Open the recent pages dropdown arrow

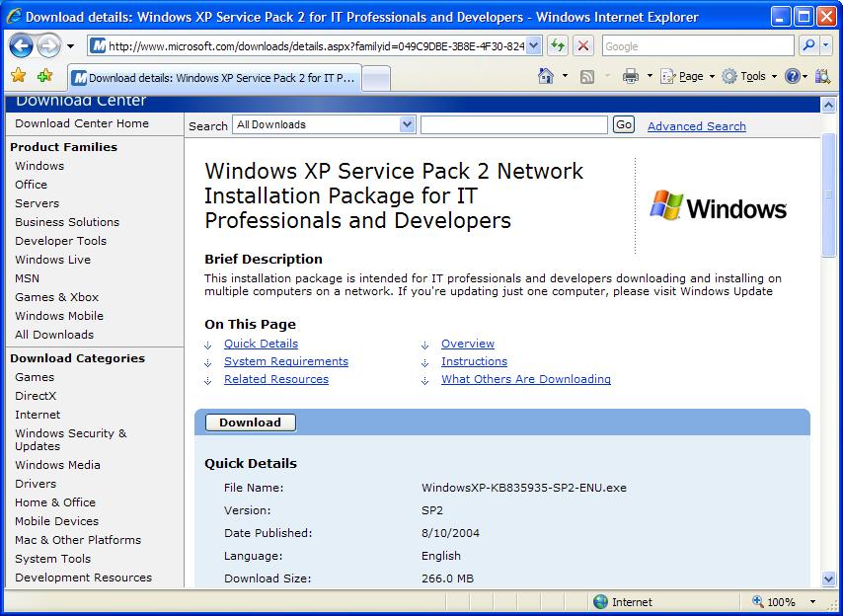[x=70, y=46]
